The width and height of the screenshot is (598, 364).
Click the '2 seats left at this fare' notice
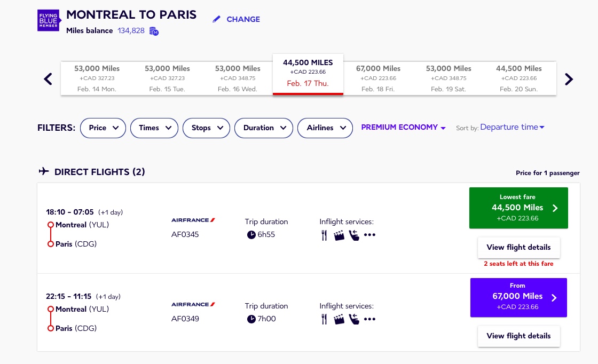[518, 264]
